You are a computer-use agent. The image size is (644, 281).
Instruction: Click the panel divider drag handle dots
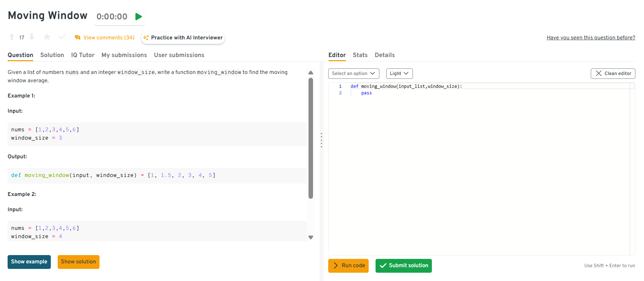pyautogui.click(x=321, y=140)
